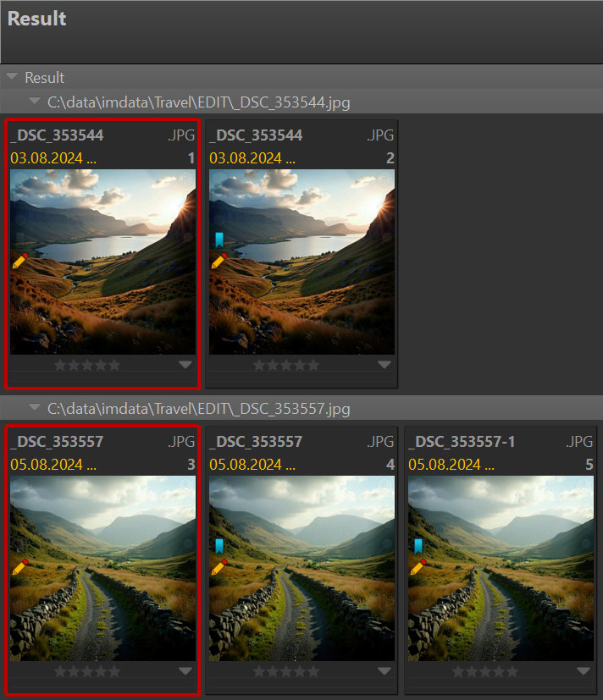Click the pencil icon on thumbnail number 1
603x700 pixels.
click(x=20, y=260)
